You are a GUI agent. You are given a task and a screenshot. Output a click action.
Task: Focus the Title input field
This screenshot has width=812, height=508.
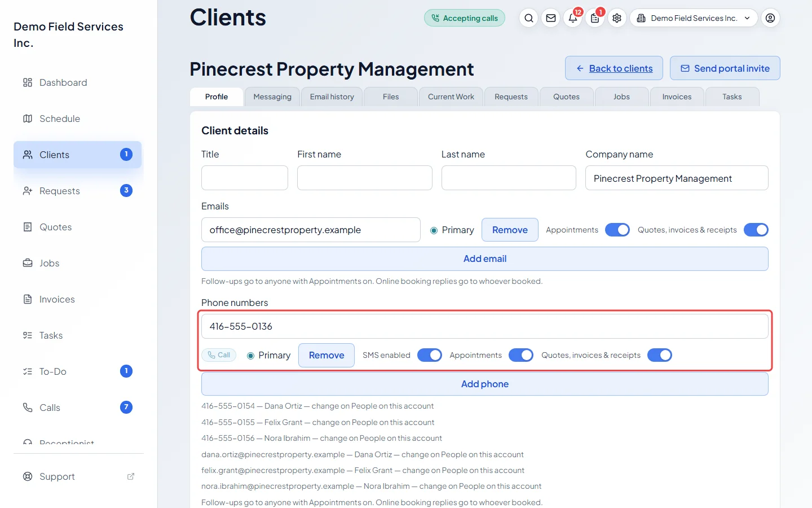(245, 178)
